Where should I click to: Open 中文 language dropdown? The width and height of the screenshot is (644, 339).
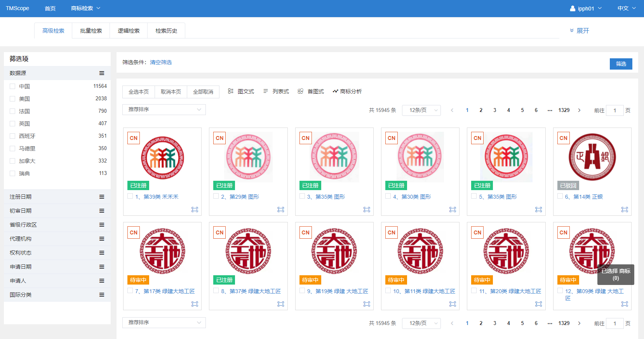[627, 8]
